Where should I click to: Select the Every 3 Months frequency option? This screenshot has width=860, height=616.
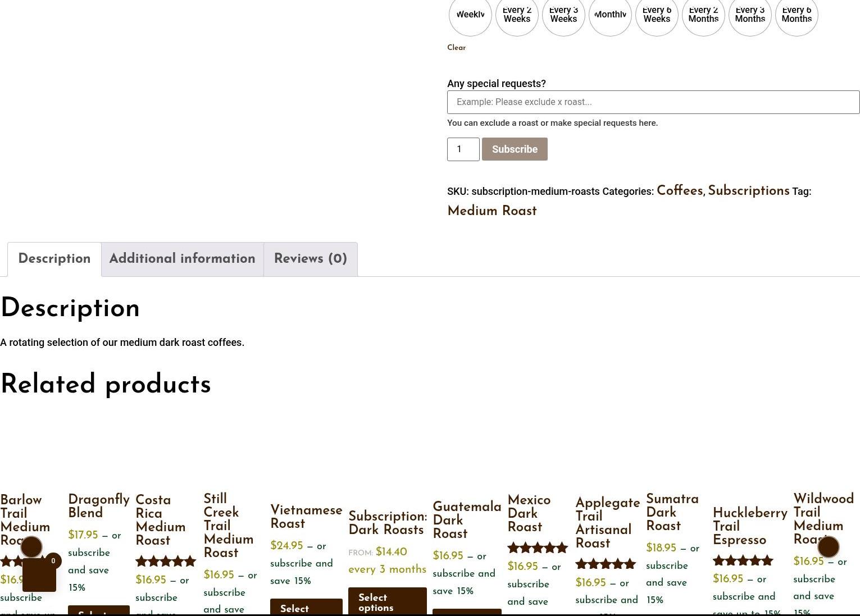coord(750,15)
